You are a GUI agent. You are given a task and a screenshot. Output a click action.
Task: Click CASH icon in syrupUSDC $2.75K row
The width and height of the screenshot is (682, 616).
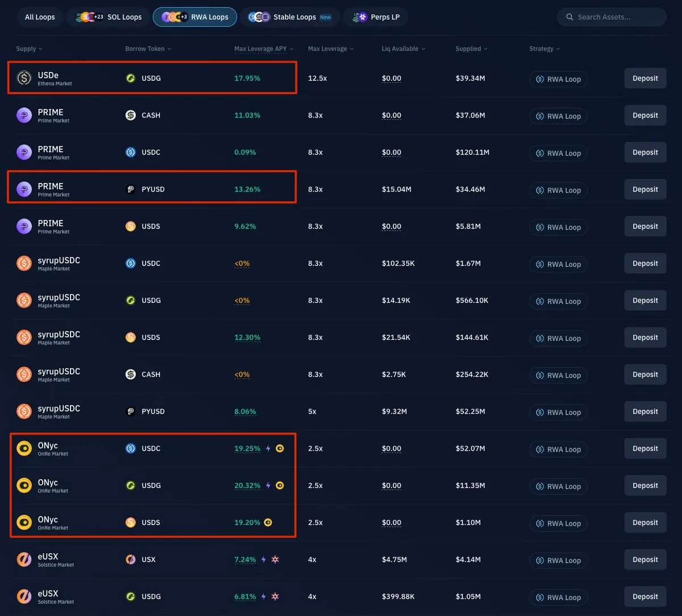tap(131, 374)
